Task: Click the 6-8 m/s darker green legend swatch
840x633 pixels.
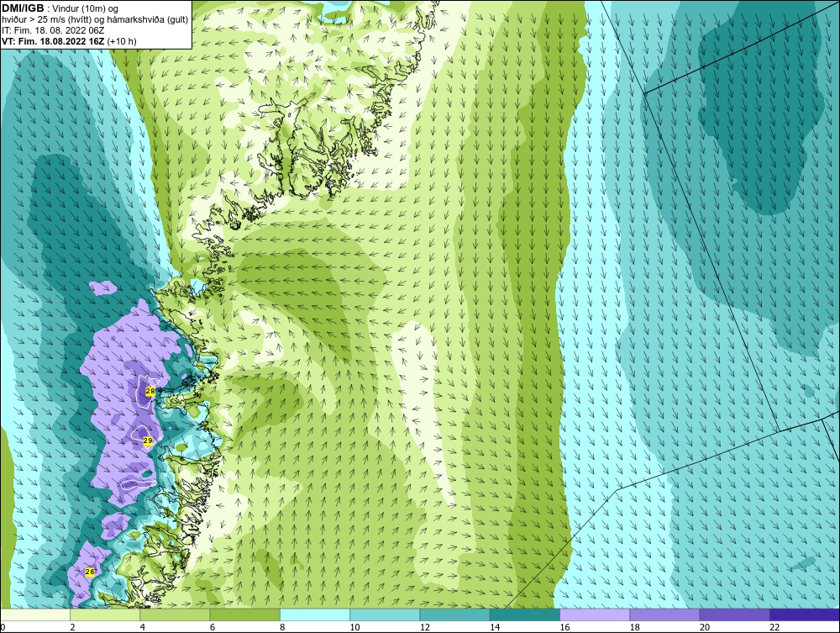Action: pyautogui.click(x=244, y=615)
